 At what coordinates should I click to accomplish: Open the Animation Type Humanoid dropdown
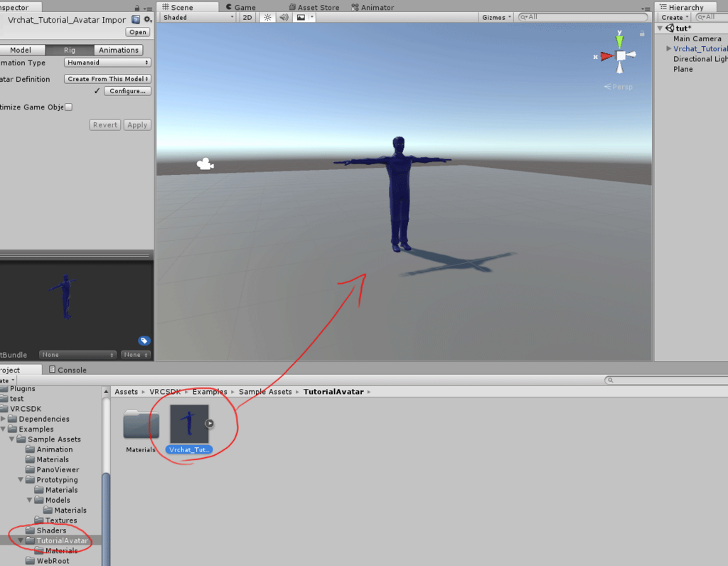(108, 63)
